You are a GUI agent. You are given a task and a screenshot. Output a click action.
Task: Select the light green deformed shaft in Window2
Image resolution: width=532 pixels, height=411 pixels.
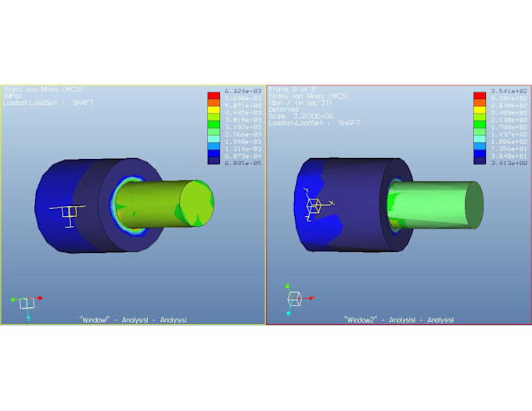pos(431,204)
